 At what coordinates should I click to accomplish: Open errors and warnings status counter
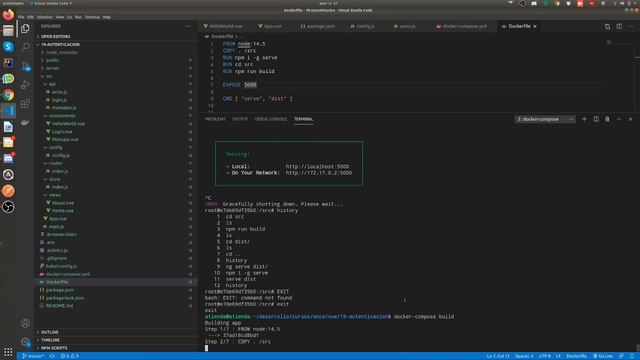70,356
